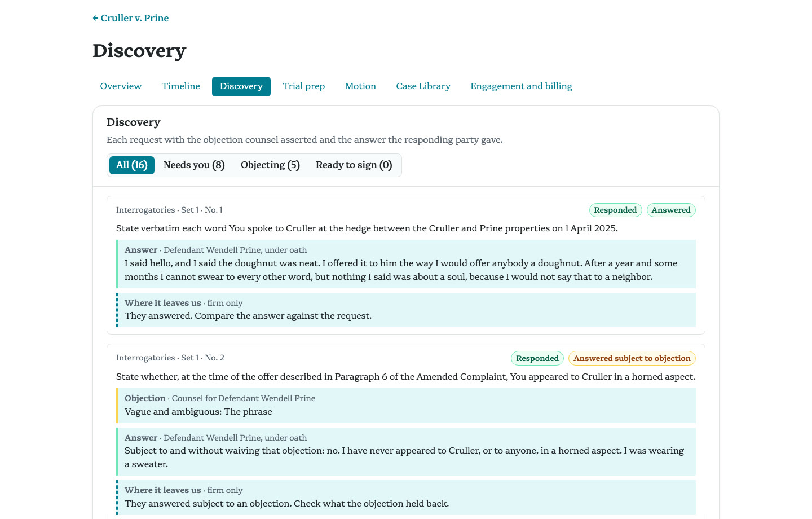The width and height of the screenshot is (812, 519).
Task: Click the description 'Each request with the objection'
Action: [x=304, y=140]
